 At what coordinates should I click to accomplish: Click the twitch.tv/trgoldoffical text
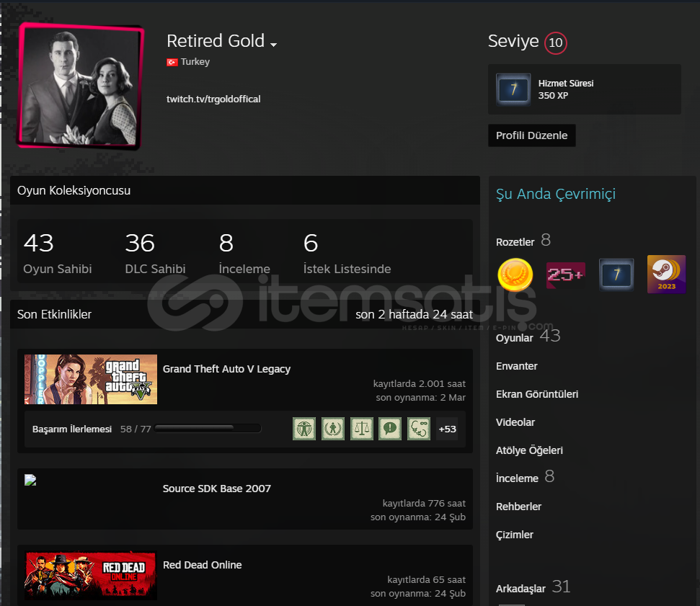pyautogui.click(x=213, y=99)
